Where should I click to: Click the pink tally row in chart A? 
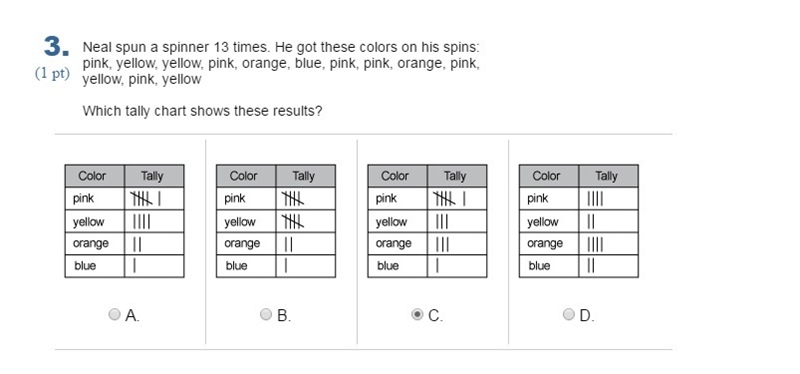click(124, 198)
